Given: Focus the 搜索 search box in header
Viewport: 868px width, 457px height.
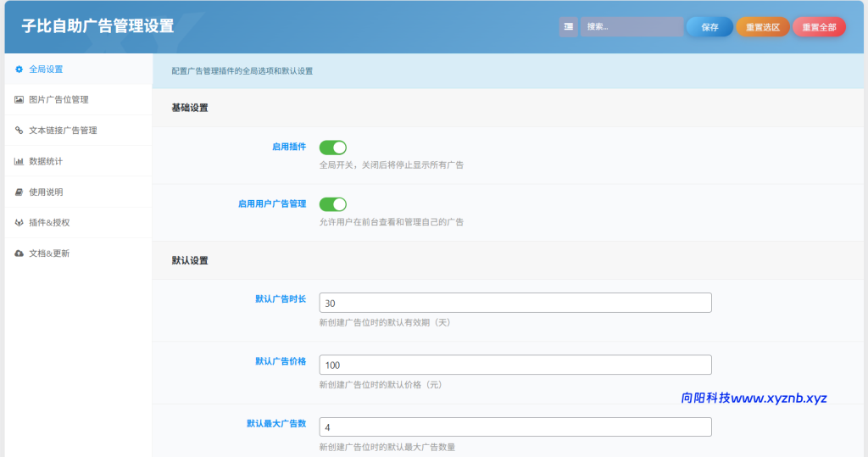Looking at the screenshot, I should coord(632,27).
